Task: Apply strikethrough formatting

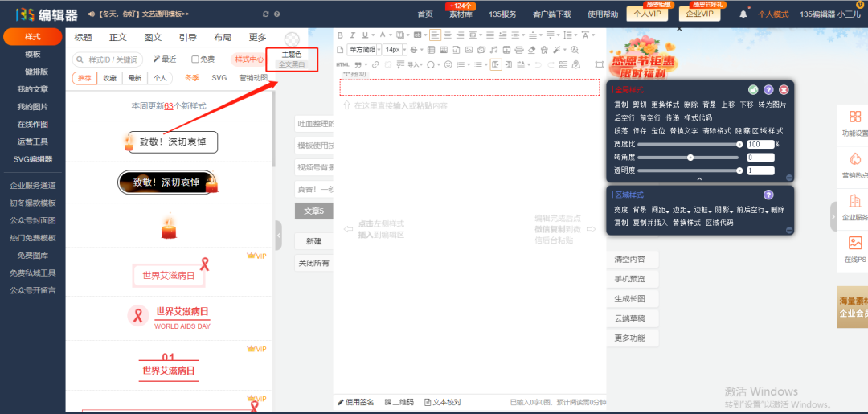Action: 414,50
